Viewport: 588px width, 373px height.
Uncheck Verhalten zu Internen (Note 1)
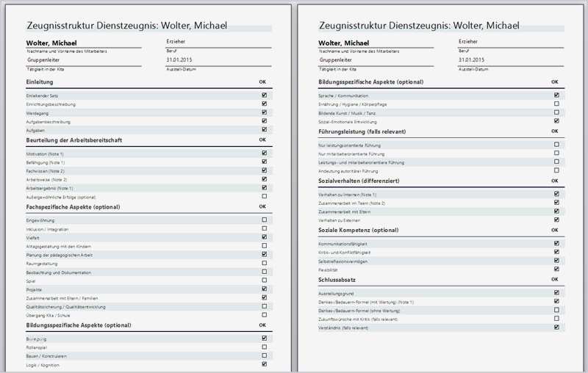pyautogui.click(x=556, y=194)
